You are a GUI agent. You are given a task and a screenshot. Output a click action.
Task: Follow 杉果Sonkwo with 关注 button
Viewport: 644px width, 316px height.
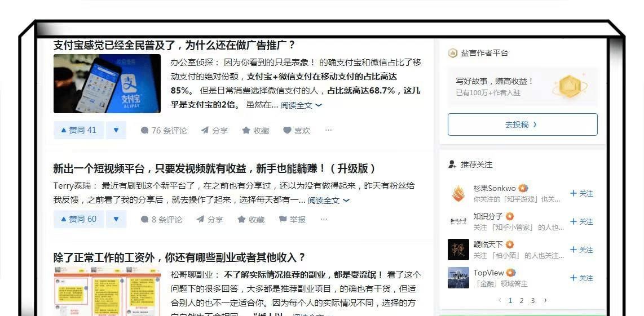coord(581,193)
